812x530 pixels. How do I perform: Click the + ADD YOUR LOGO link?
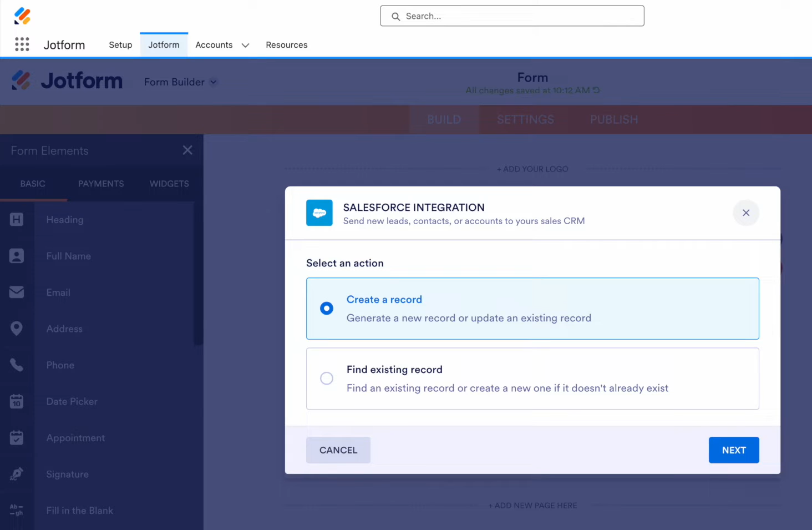point(532,169)
